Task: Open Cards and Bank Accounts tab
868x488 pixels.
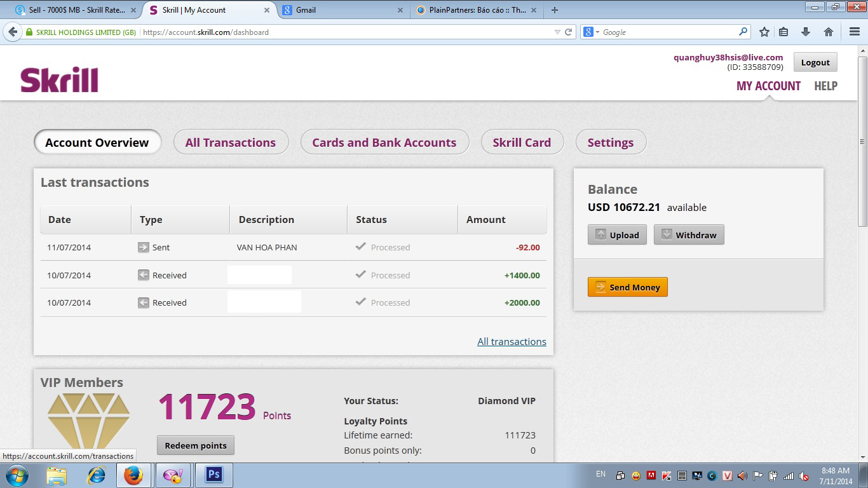Action: [x=384, y=142]
